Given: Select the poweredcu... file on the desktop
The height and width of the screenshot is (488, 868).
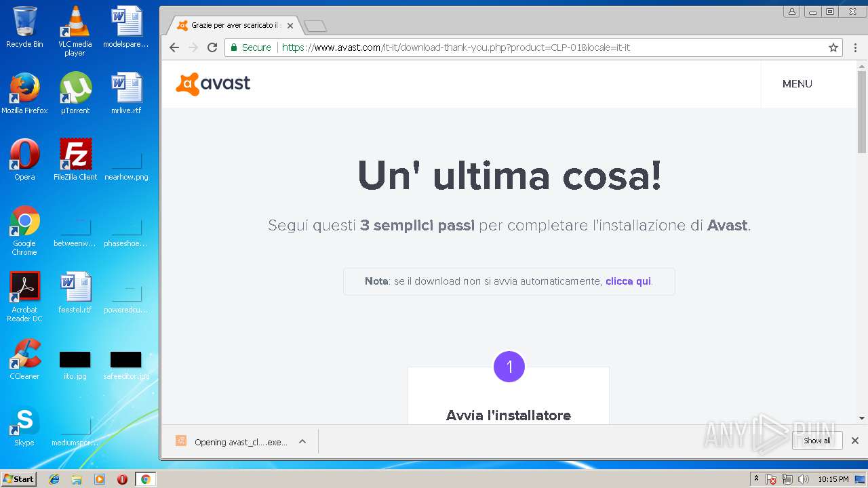Looking at the screenshot, I should [126, 298].
